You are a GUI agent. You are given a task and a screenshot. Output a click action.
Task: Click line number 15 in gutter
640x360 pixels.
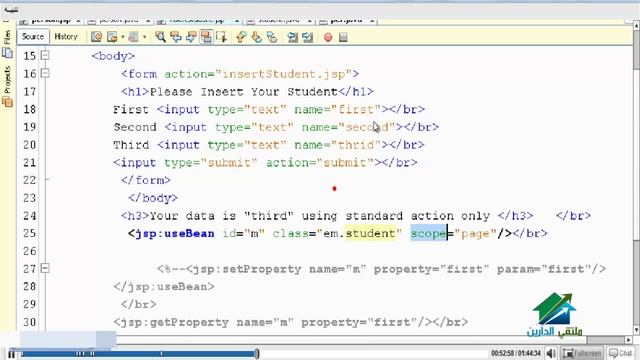click(29, 56)
